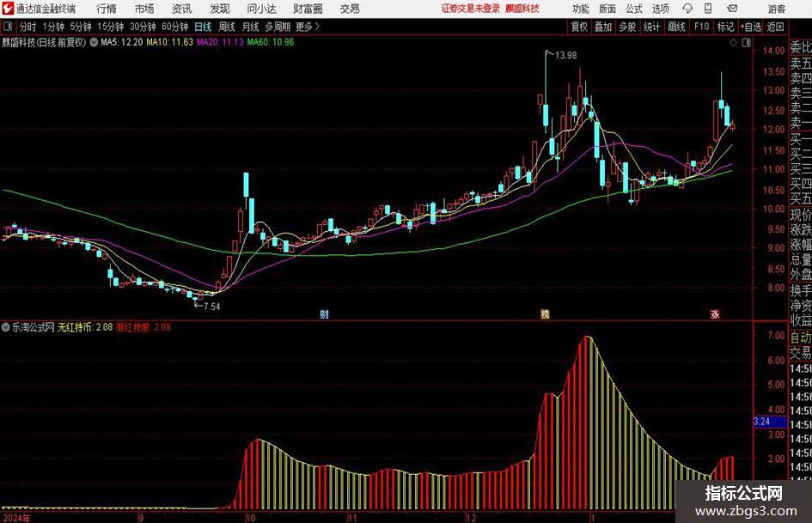Add stock with +自选 button

coord(750,27)
